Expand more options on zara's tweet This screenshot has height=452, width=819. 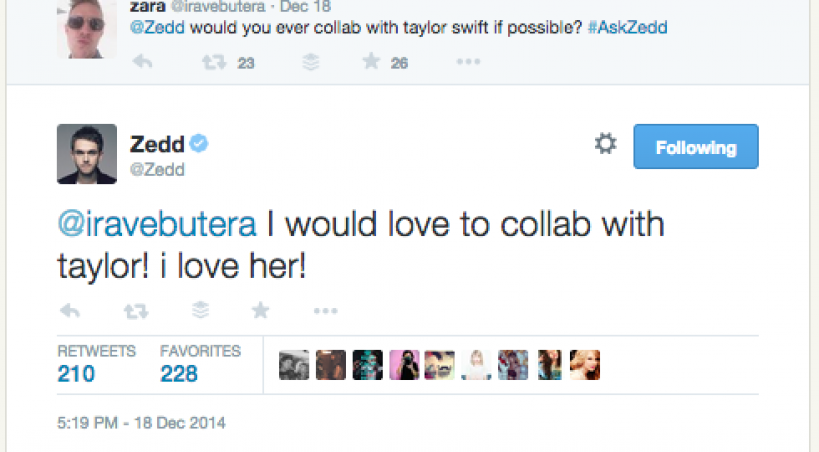tap(468, 63)
